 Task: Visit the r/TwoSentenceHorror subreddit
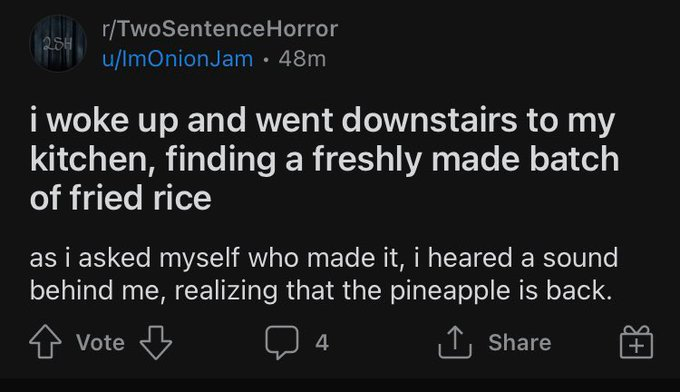tap(220, 29)
